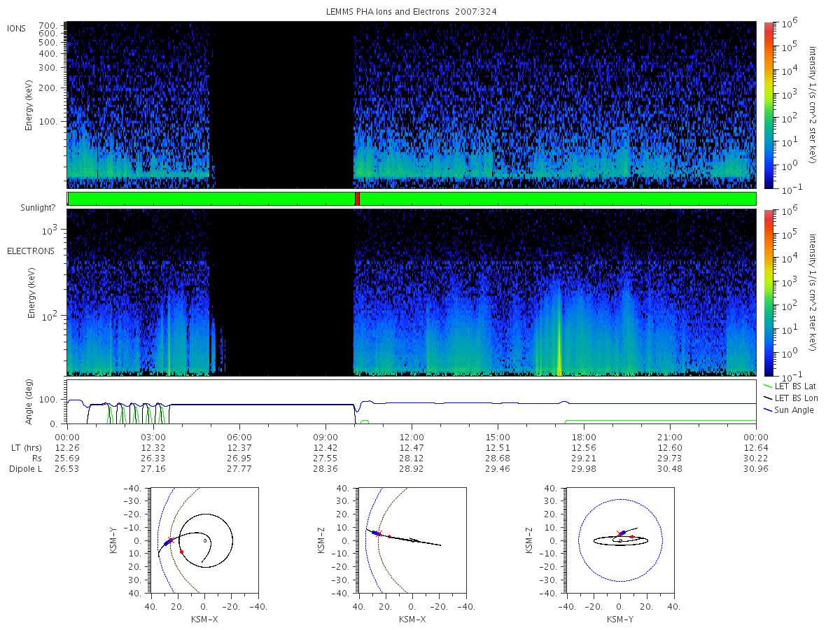Screen dimensions: 840x630
Task: Click the ions intensity color bar
Action: 768,105
